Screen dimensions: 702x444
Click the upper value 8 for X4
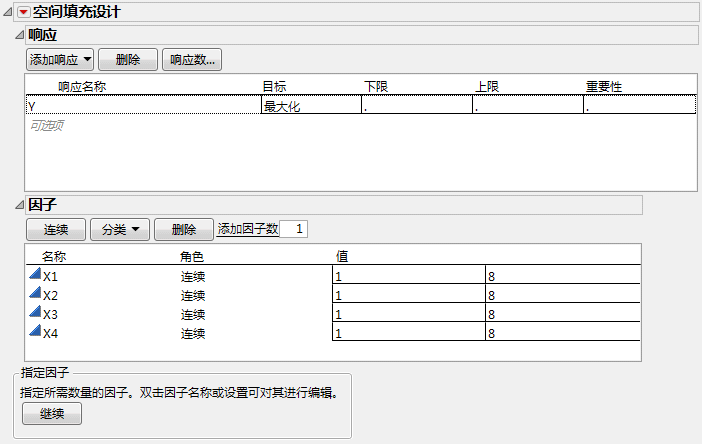click(x=563, y=332)
